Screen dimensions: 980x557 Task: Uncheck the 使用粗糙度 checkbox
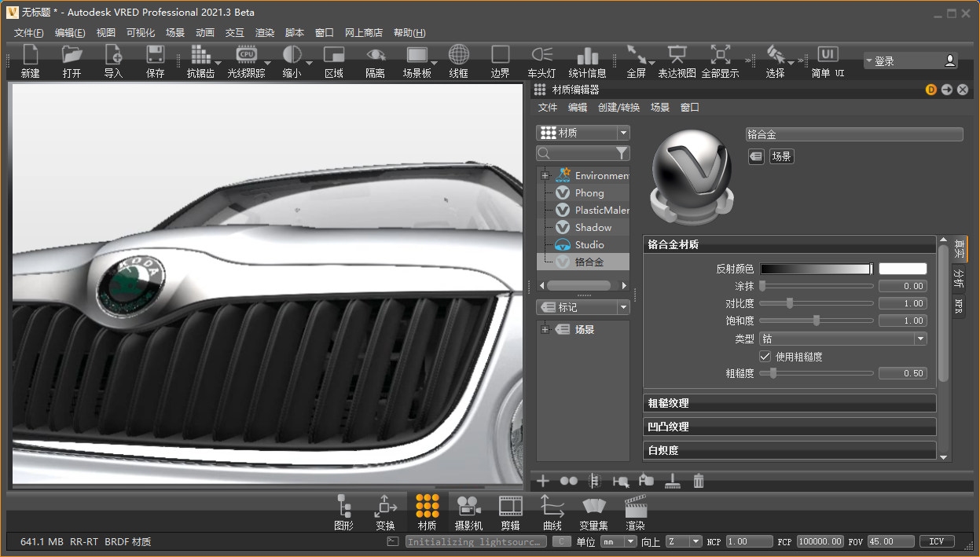pyautogui.click(x=765, y=357)
